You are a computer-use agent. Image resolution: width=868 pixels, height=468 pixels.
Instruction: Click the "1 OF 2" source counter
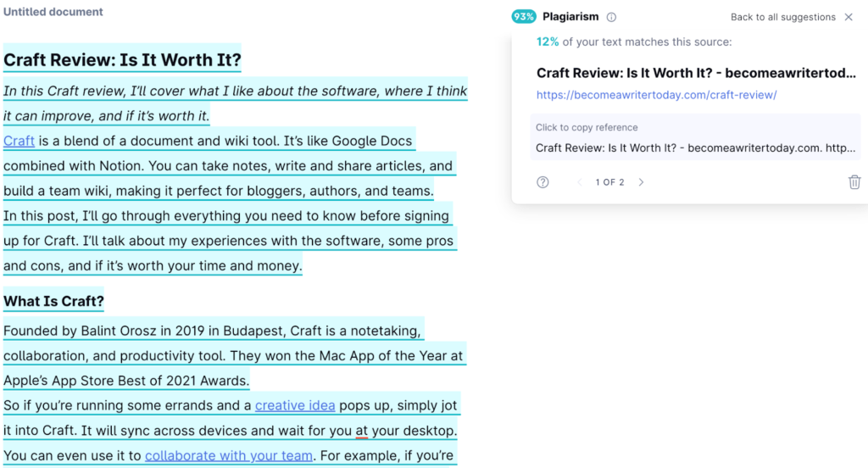[609, 182]
